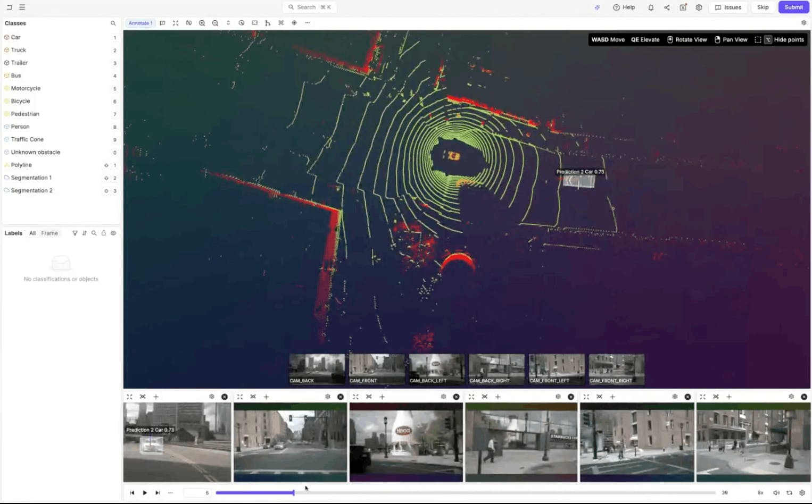The image size is (812, 504).
Task: Open the playback options via the ellipsis button
Action: [x=170, y=492]
